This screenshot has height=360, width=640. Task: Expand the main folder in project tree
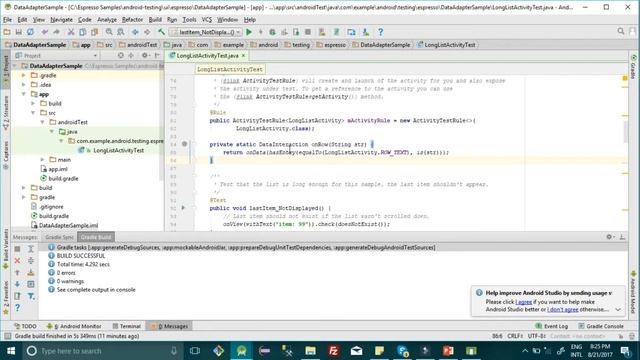point(43,160)
